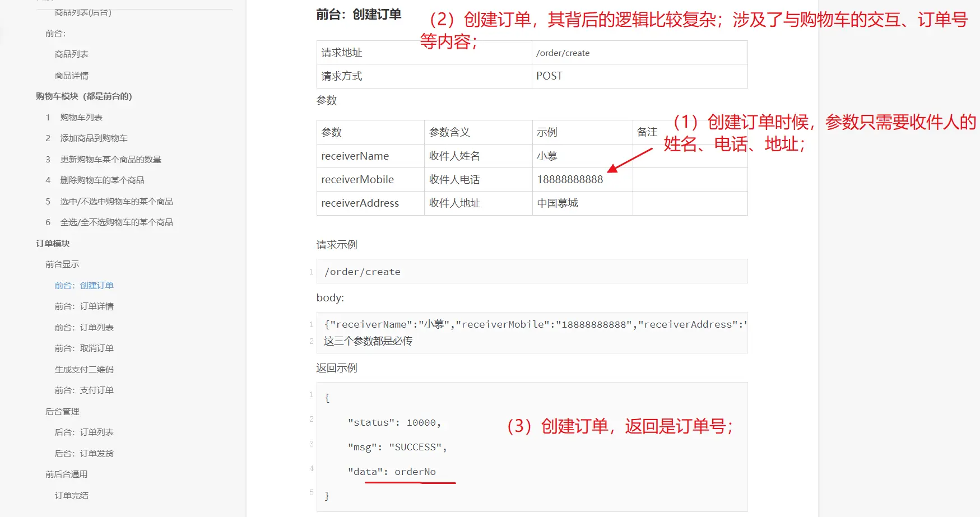The image size is (980, 517).
Task: Select 订单完结 outline entry
Action: (71, 496)
